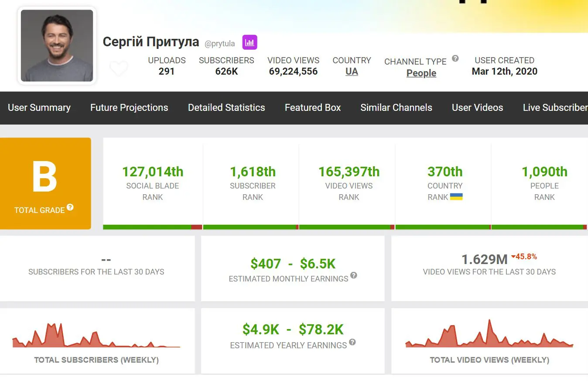Image resolution: width=588 pixels, height=381 pixels.
Task: Click the Social Blade rank progress bar
Action: pos(153,227)
